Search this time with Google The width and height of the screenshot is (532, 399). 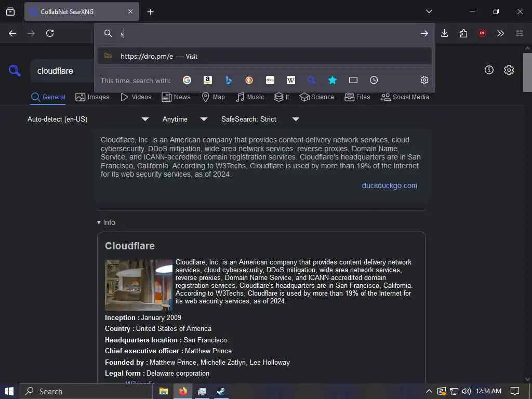[187, 80]
